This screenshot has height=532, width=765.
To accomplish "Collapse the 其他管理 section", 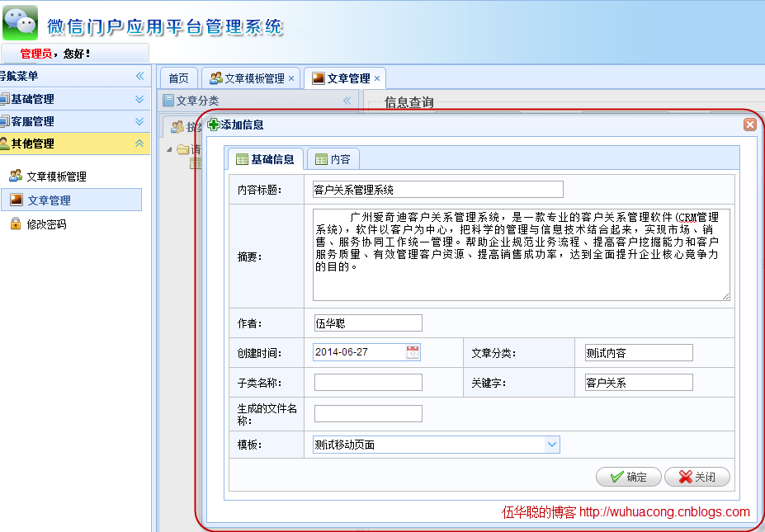I will click(139, 144).
